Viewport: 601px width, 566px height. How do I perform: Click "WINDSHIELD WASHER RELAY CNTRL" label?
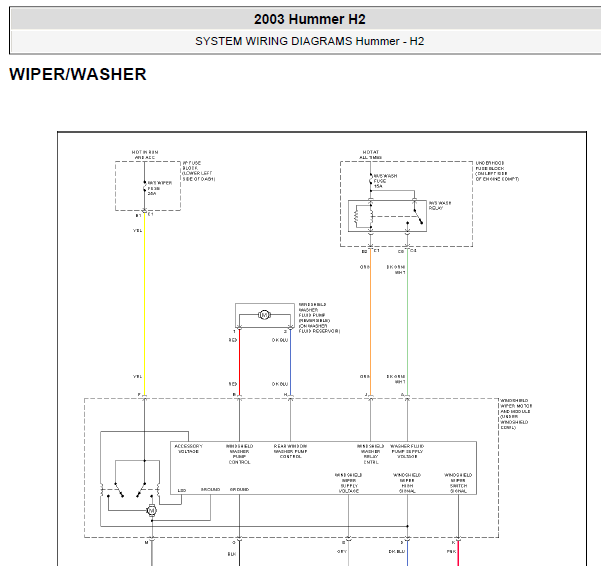click(x=371, y=454)
